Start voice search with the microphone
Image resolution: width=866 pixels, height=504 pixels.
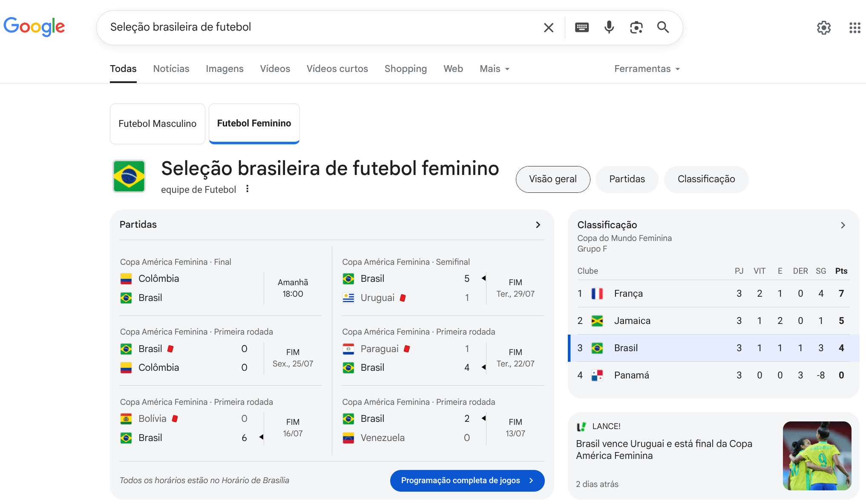pyautogui.click(x=609, y=27)
